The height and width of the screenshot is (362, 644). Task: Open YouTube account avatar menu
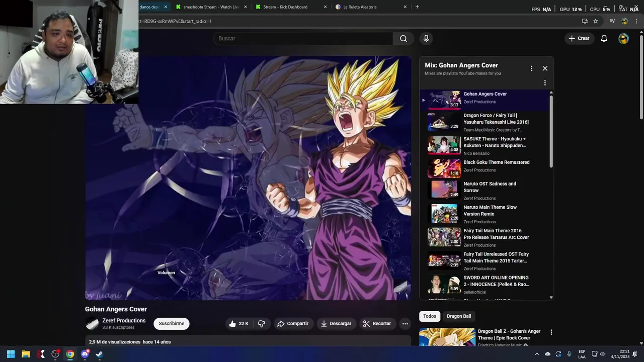point(623,39)
